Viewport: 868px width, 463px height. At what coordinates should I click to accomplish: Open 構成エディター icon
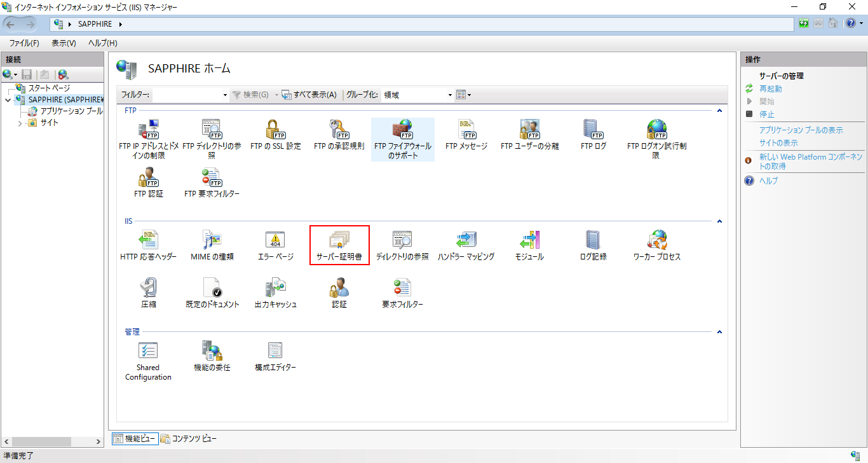[275, 357]
